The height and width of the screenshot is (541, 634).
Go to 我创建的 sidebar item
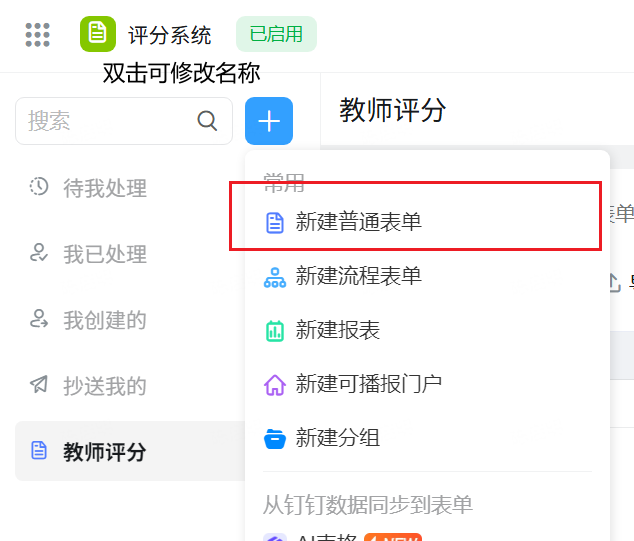(104, 321)
